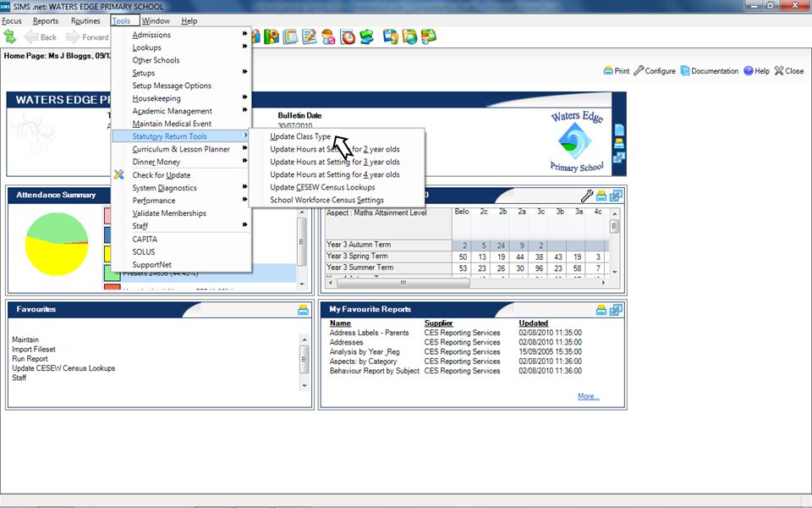Viewport: 812px width, 508px height.
Task: Expand the Admissions submenu
Action: tap(182, 35)
